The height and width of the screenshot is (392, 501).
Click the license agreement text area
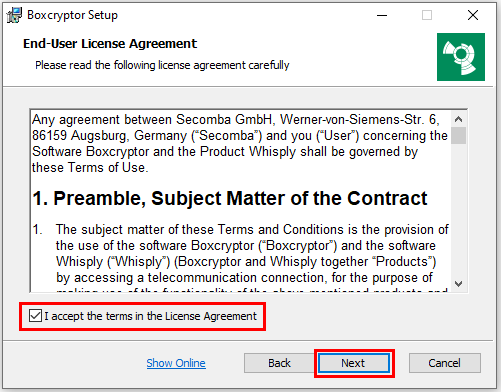coord(241,201)
